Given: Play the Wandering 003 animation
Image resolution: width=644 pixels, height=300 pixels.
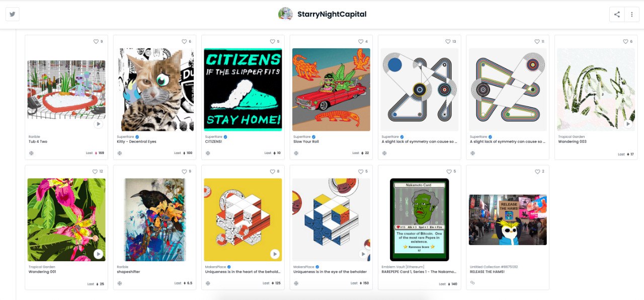Looking at the screenshot, I should 628,124.
